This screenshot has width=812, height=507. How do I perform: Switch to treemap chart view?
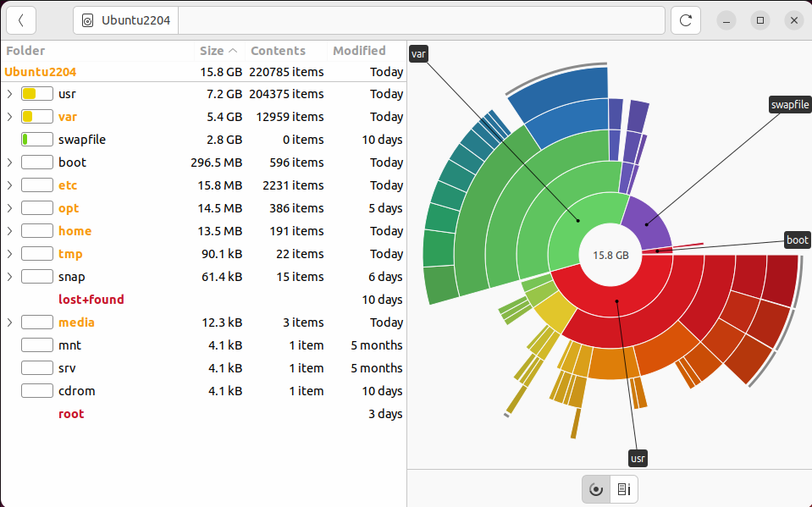click(624, 489)
